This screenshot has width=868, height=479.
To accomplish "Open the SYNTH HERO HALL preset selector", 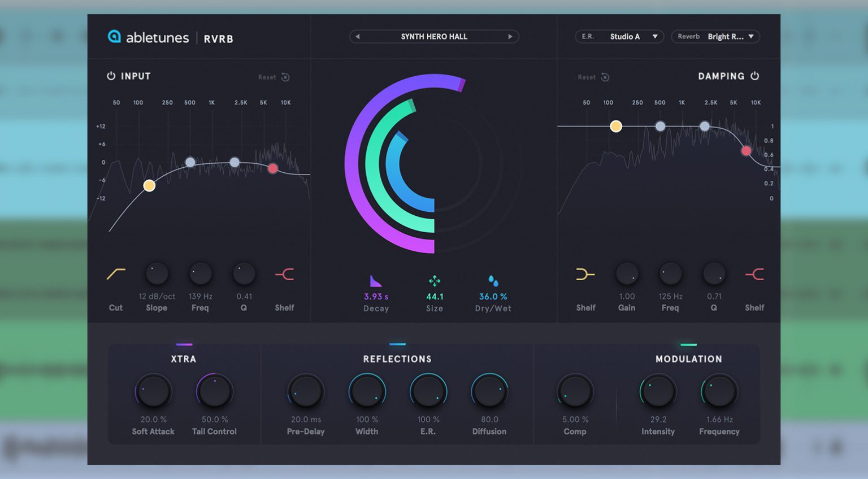I will coord(433,36).
